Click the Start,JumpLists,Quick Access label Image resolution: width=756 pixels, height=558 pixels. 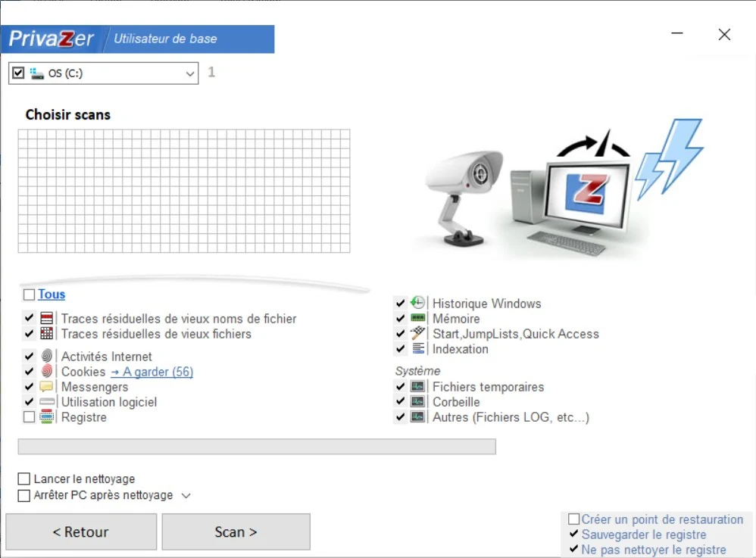pos(516,333)
